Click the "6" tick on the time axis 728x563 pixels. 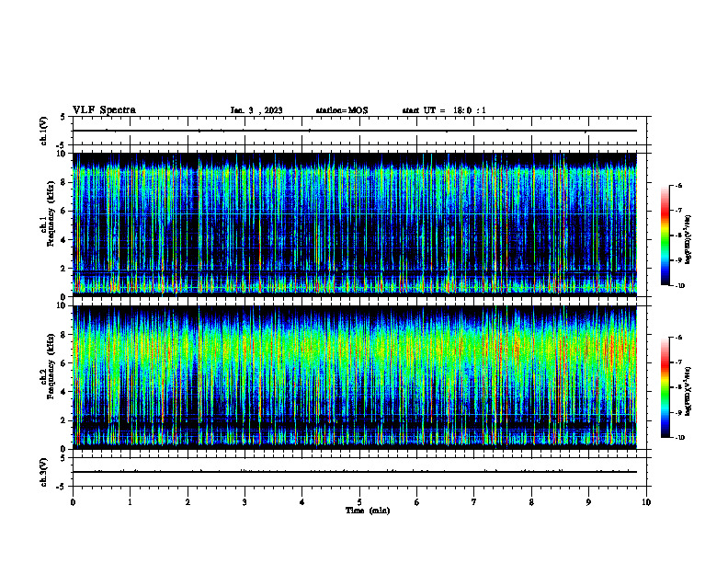click(x=417, y=502)
